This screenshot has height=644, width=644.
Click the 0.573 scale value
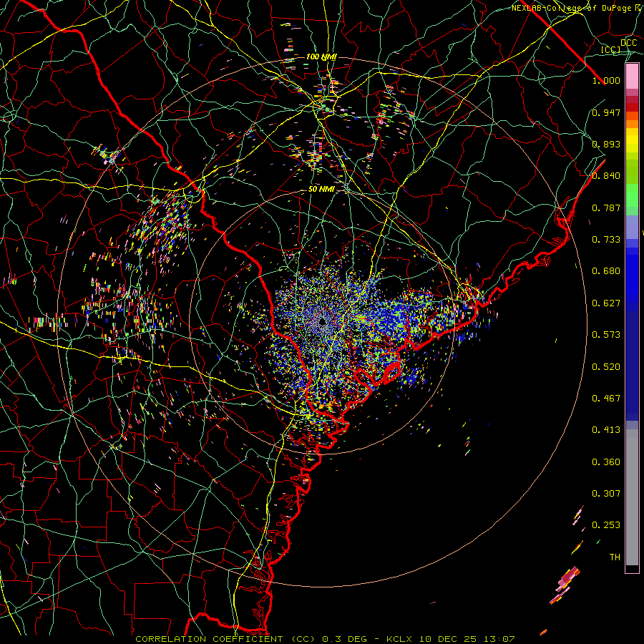[x=606, y=335]
